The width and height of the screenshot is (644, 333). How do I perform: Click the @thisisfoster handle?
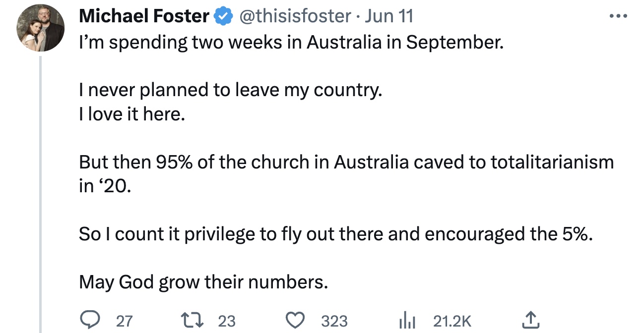[x=295, y=16]
